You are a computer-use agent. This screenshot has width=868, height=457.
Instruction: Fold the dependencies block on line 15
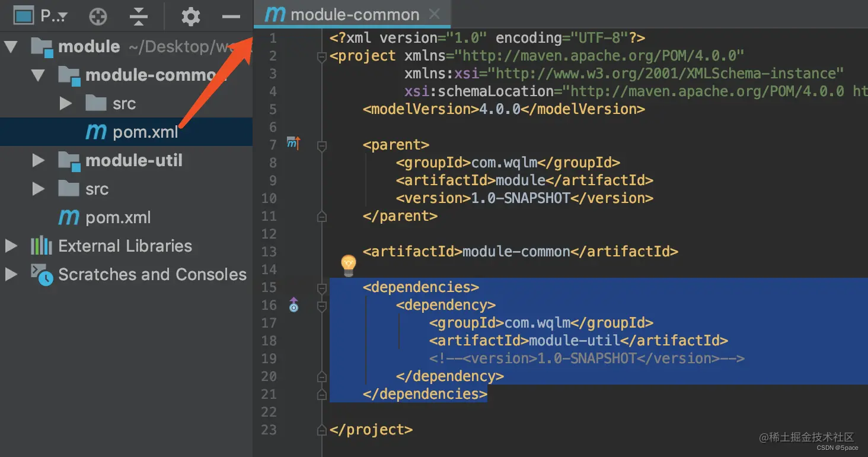(x=322, y=289)
